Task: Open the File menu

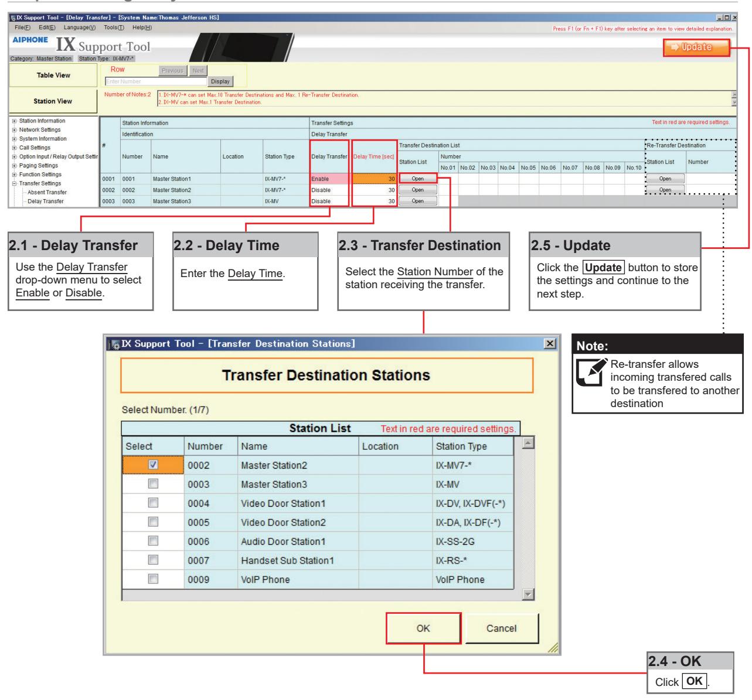Action: coord(23,28)
